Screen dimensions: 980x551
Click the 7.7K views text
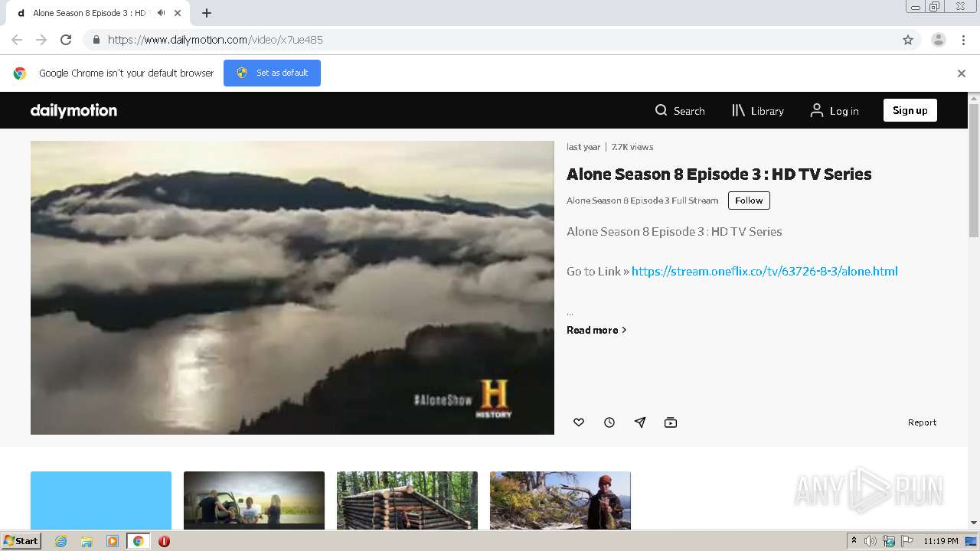(632, 147)
